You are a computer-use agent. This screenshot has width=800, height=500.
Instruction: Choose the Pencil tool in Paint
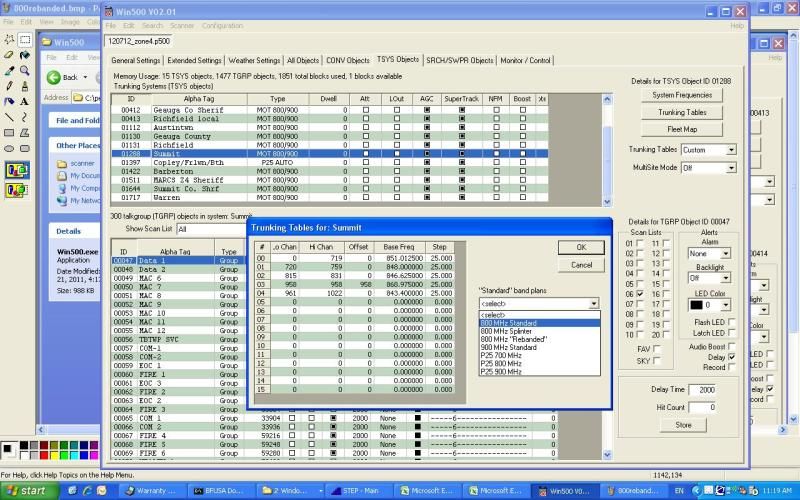pyautogui.click(x=9, y=86)
